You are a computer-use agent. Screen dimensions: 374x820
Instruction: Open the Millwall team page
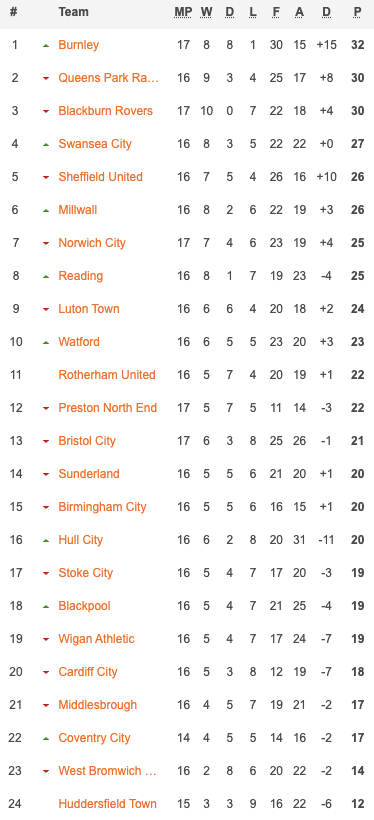click(77, 210)
